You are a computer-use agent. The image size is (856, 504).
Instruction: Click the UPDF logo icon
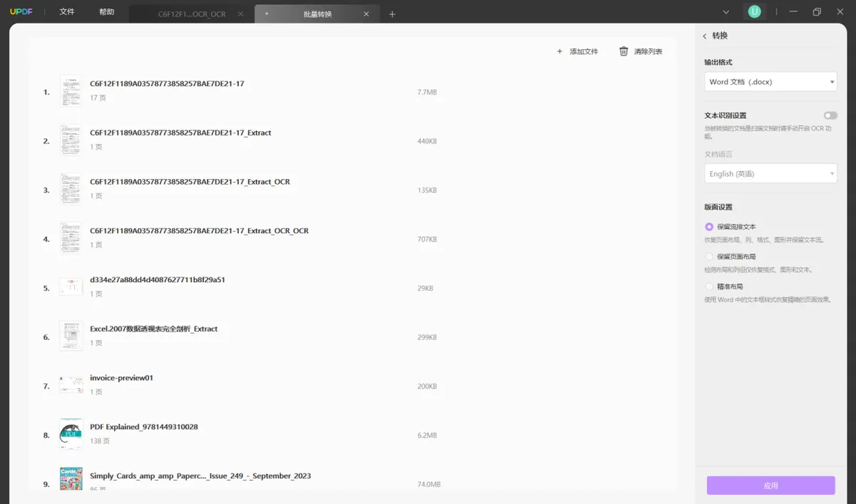[22, 11]
